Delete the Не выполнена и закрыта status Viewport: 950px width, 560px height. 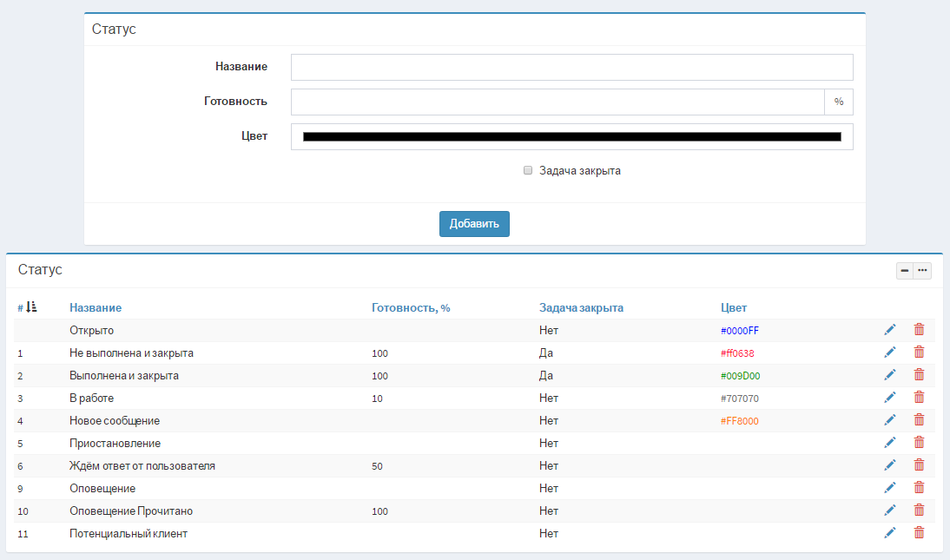pos(919,352)
